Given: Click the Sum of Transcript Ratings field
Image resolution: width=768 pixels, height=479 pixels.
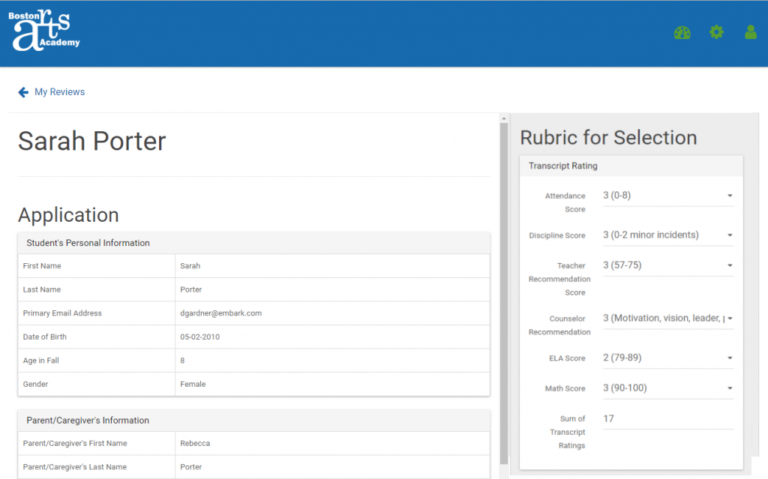Looking at the screenshot, I should click(x=667, y=419).
